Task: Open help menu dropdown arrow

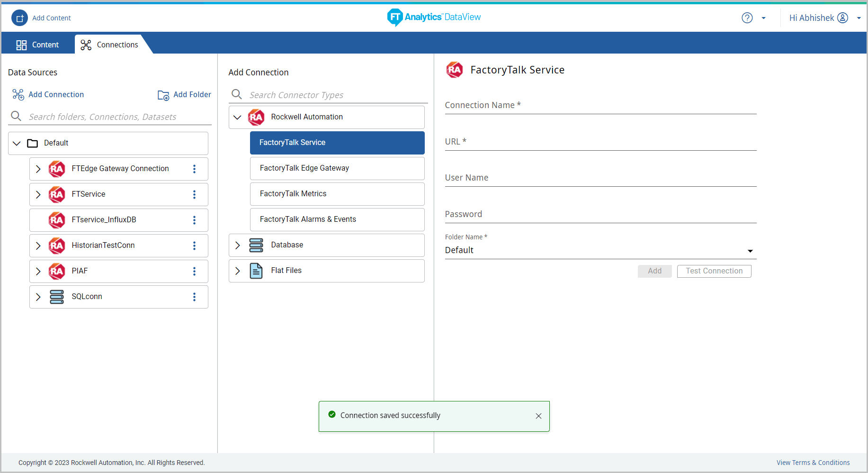Action: click(x=763, y=18)
